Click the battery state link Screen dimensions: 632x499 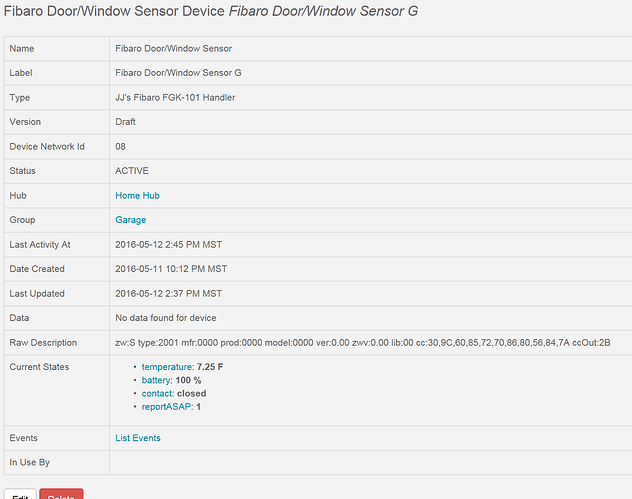point(156,380)
